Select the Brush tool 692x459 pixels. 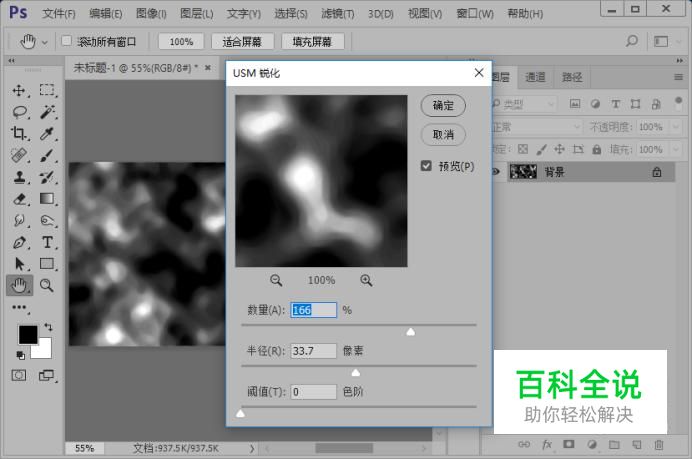click(47, 155)
